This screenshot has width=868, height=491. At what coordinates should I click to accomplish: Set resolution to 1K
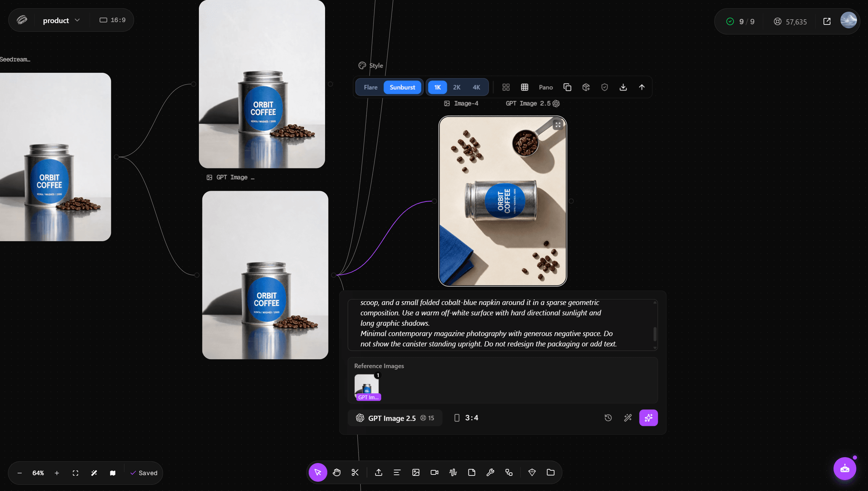click(x=437, y=87)
